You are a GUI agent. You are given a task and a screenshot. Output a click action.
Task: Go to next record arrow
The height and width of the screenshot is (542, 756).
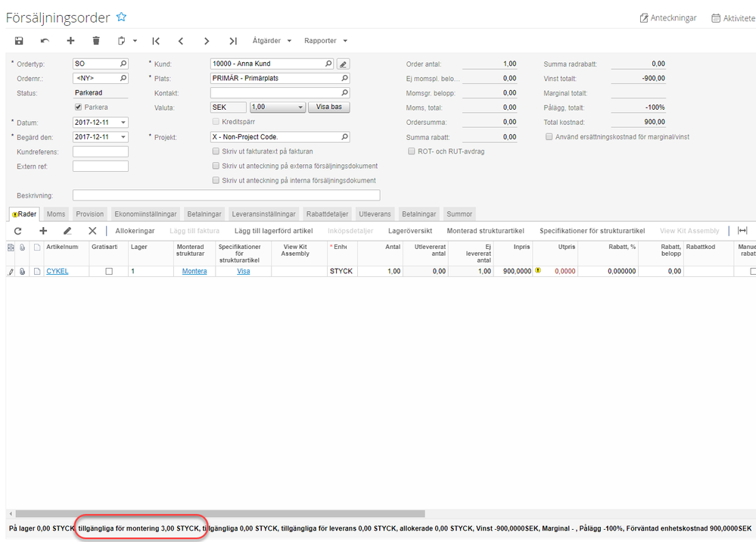[x=207, y=41]
